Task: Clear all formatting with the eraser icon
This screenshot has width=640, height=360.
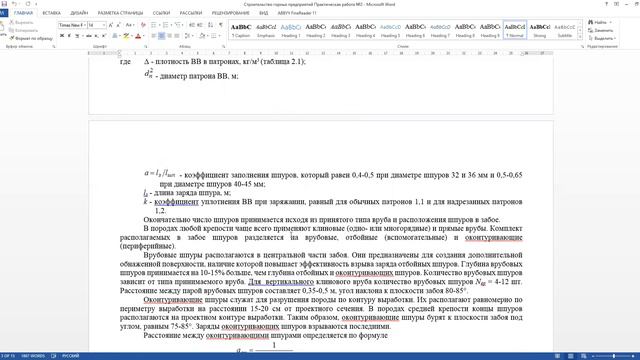Action: coord(143,25)
